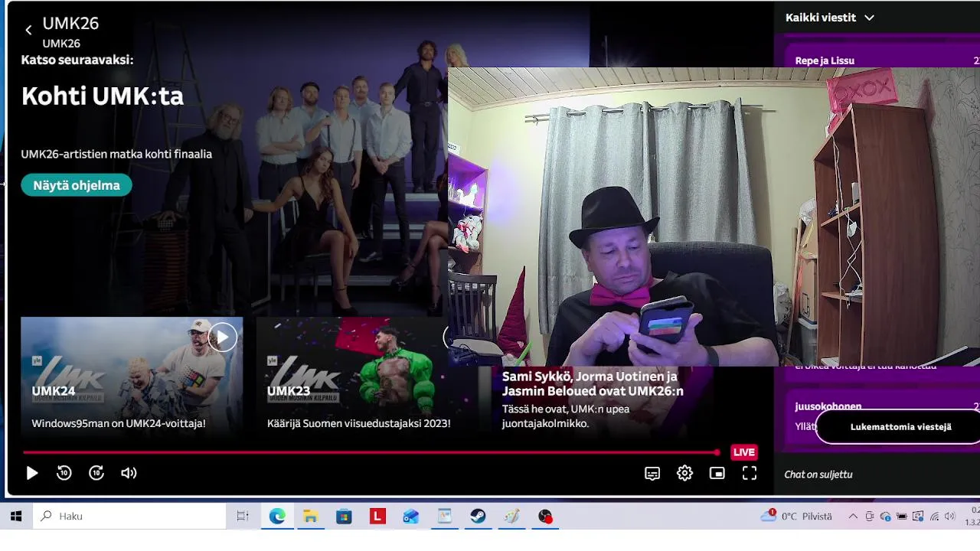Skip the stream forward by 10 seconds
Image resolution: width=980 pixels, height=551 pixels.
(x=96, y=473)
